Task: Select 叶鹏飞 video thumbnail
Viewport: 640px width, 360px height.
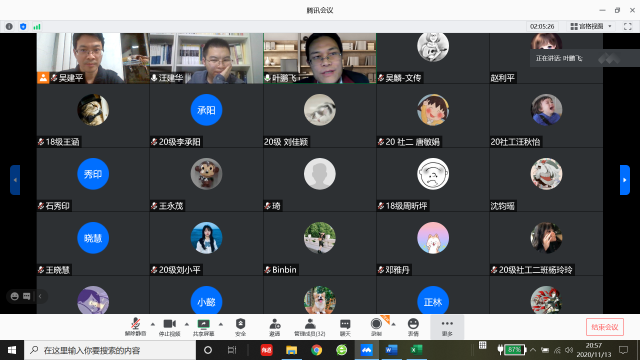Action: tap(320, 58)
